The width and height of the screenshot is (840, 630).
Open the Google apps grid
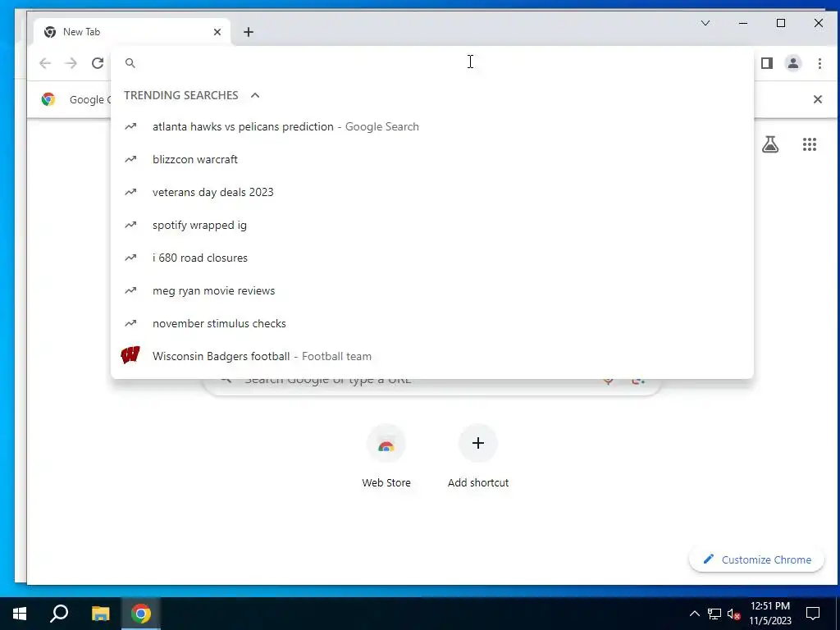click(810, 144)
